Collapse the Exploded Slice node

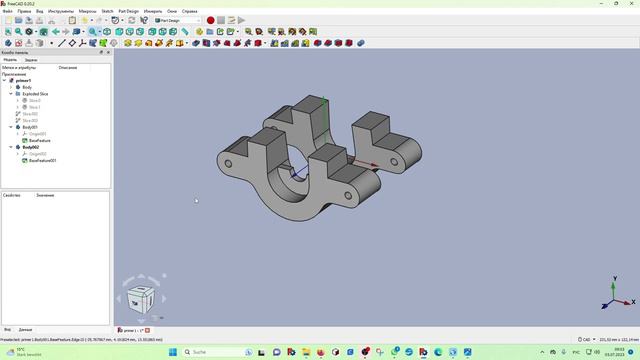click(x=11, y=94)
